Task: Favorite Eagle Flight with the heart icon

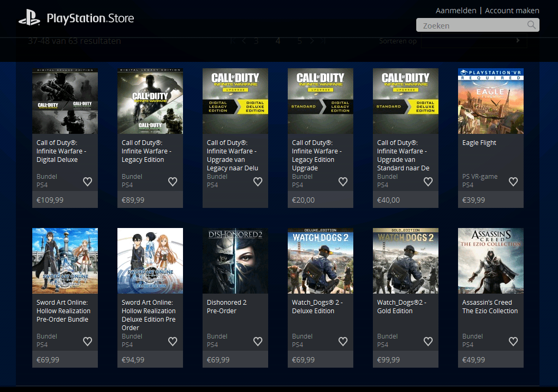Action: [x=513, y=181]
